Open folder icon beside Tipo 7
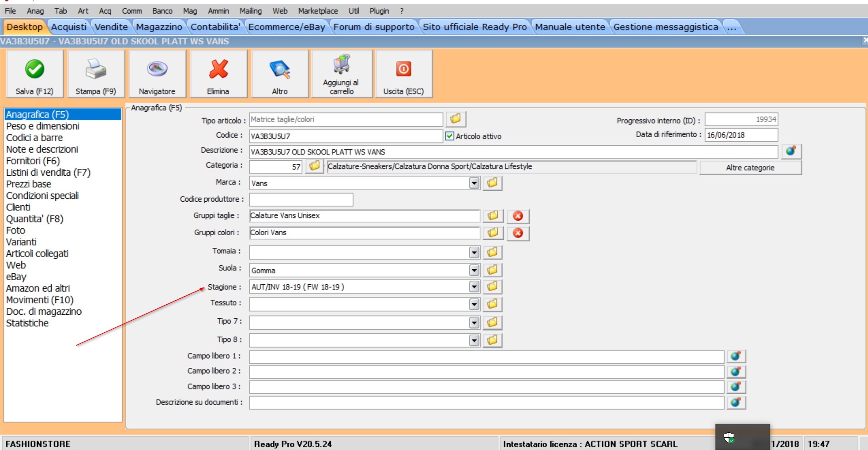The height and width of the screenshot is (450, 868). coord(493,322)
